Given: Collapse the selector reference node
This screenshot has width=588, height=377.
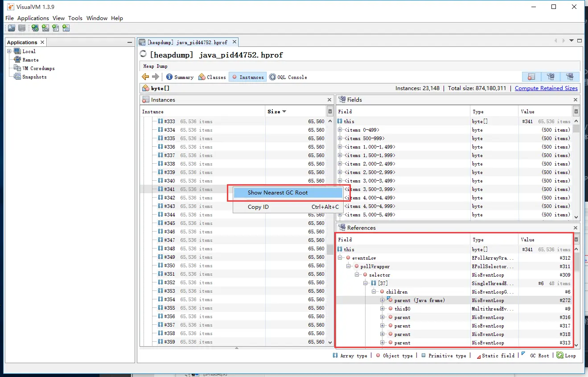Looking at the screenshot, I should 357,275.
